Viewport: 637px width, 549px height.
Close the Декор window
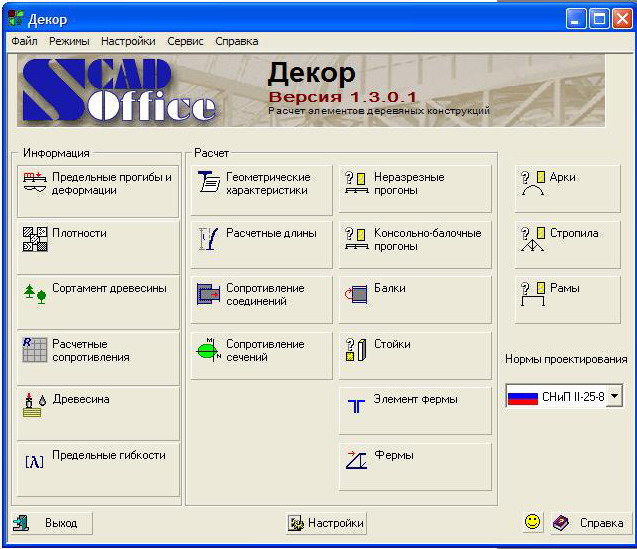click(x=622, y=19)
